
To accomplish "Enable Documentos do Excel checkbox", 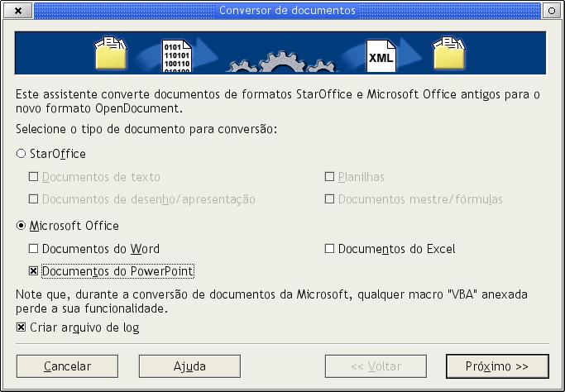I will [x=329, y=249].
